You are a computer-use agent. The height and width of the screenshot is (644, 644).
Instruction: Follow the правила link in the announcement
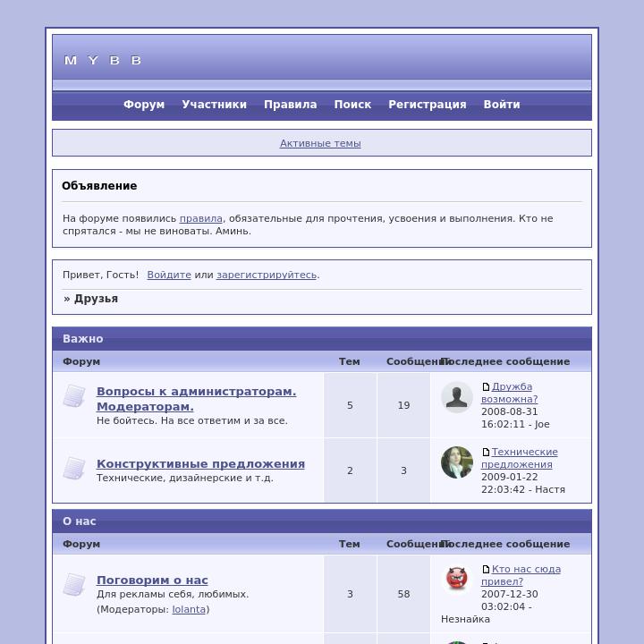point(201,218)
